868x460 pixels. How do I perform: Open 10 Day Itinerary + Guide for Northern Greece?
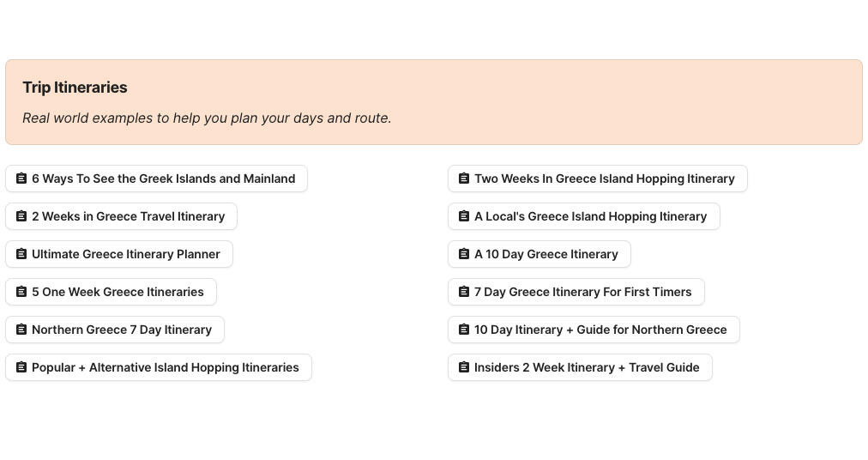pyautogui.click(x=600, y=330)
